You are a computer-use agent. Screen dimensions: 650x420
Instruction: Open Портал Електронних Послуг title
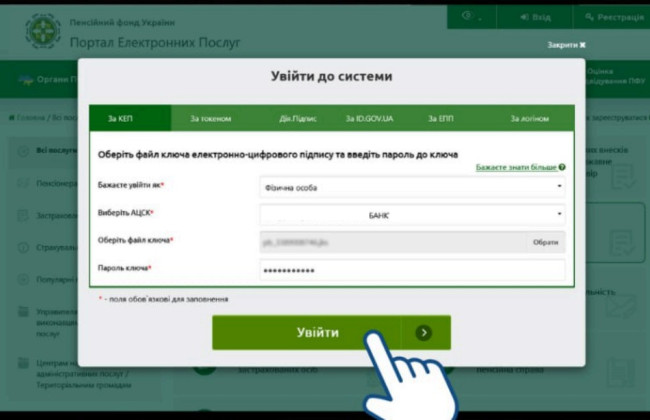pos(155,42)
